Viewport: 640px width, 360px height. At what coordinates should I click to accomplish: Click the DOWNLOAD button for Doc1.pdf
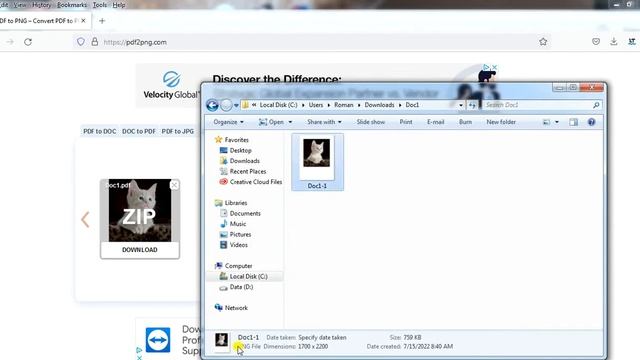click(140, 250)
